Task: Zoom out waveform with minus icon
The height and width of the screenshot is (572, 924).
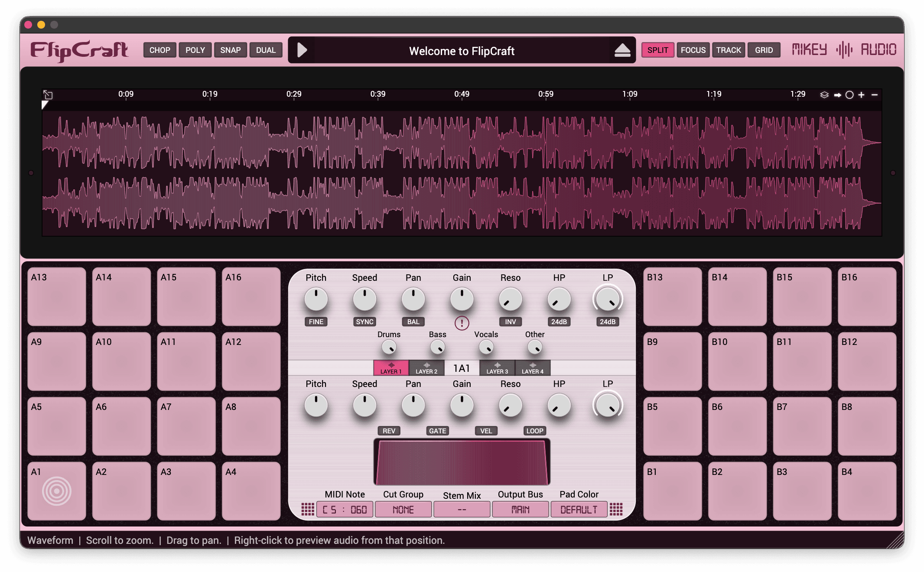Action: (875, 95)
